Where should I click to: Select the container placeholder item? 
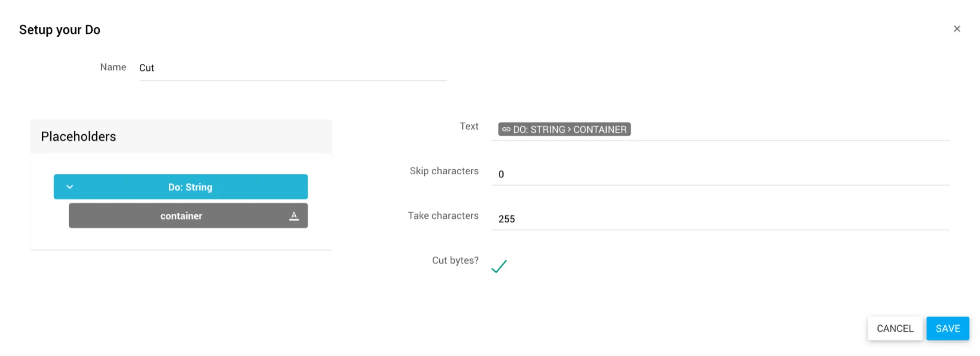182,216
